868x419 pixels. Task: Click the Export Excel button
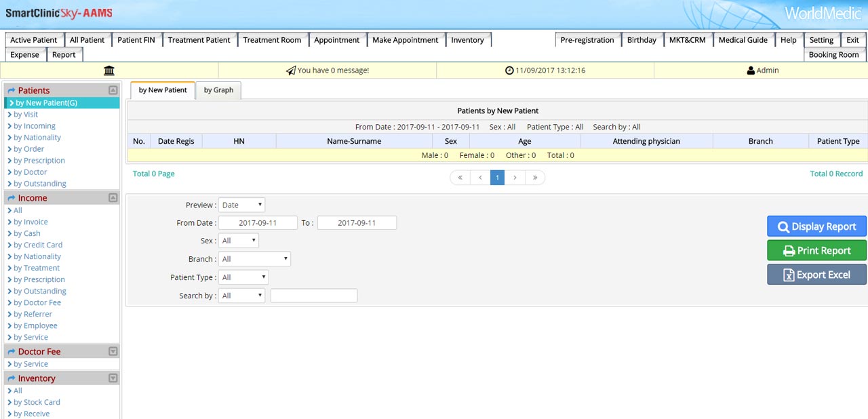coord(816,275)
